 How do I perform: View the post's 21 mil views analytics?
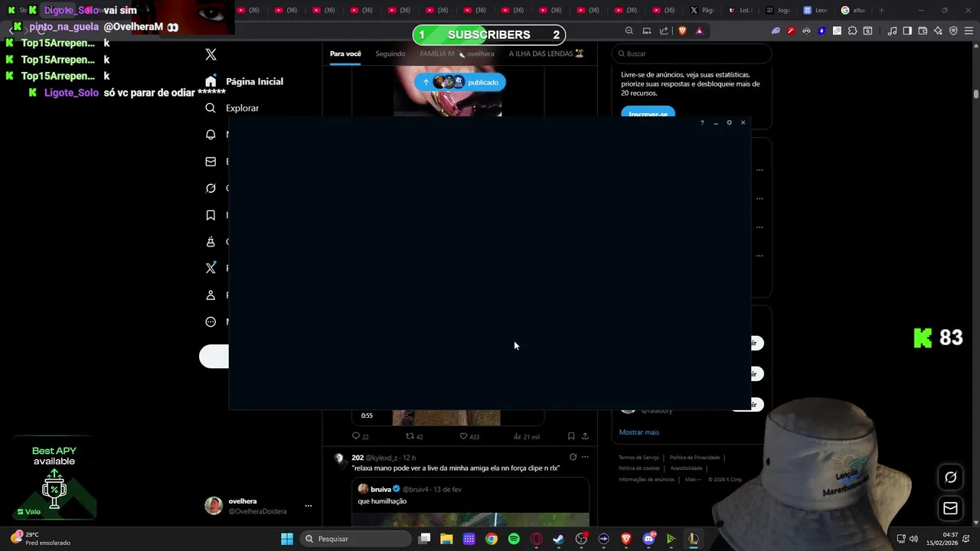(x=527, y=436)
